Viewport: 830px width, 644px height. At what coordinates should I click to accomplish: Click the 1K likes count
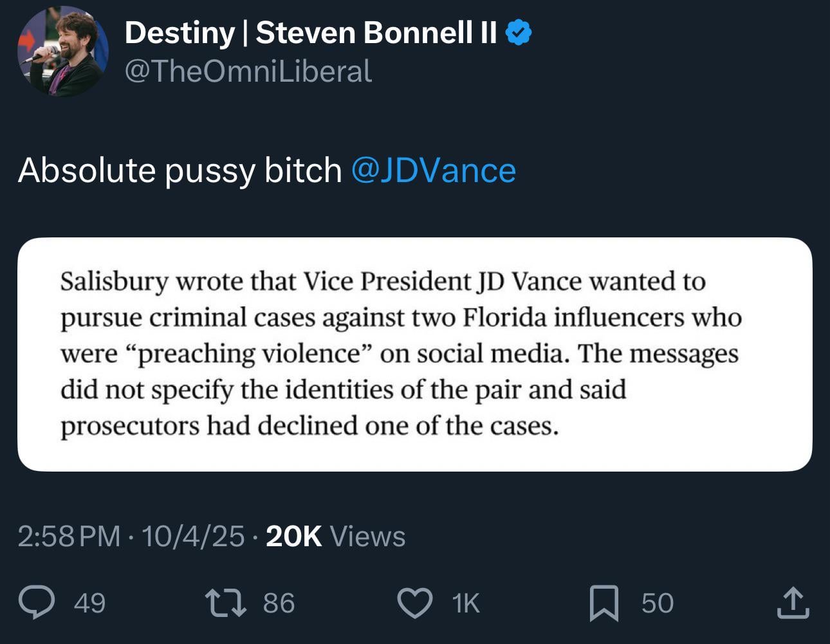(466, 603)
